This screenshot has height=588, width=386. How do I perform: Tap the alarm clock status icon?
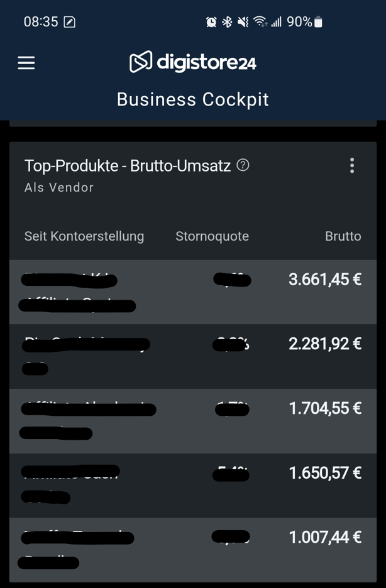[x=211, y=22]
